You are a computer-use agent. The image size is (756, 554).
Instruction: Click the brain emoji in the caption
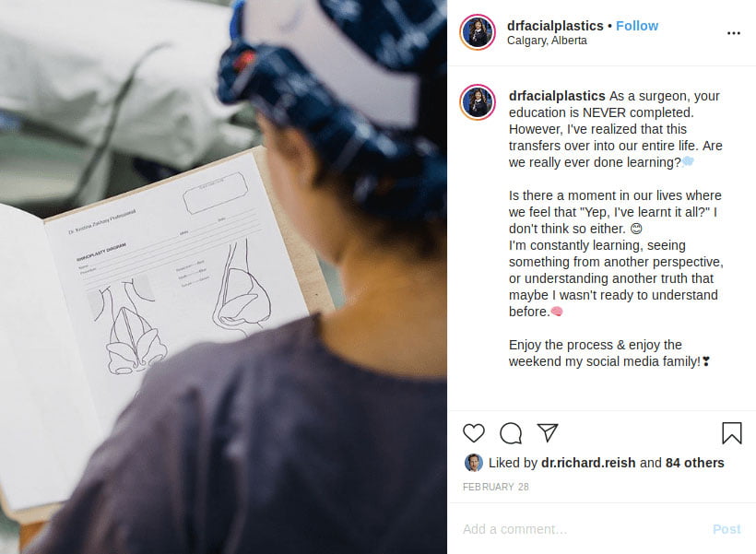click(x=556, y=312)
